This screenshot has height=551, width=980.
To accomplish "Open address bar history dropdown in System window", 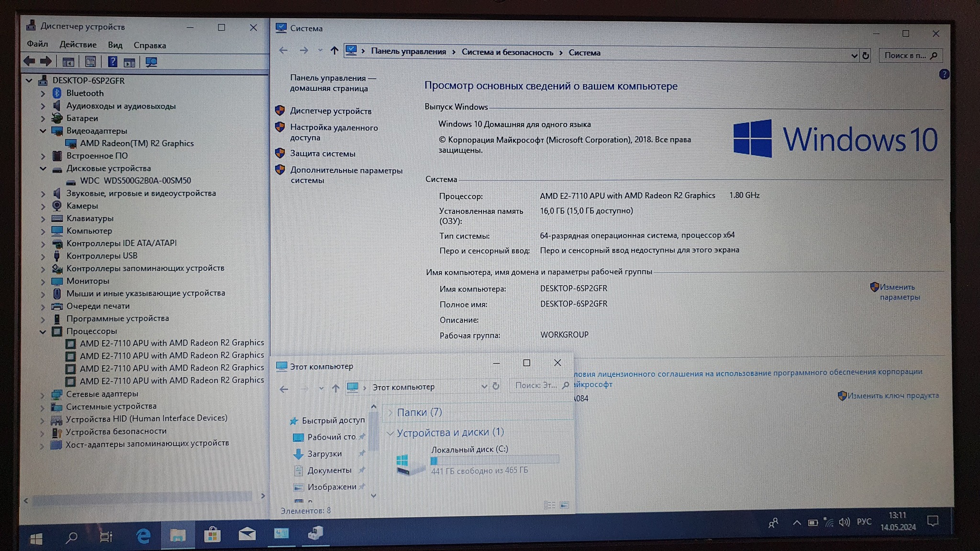I will pos(854,55).
